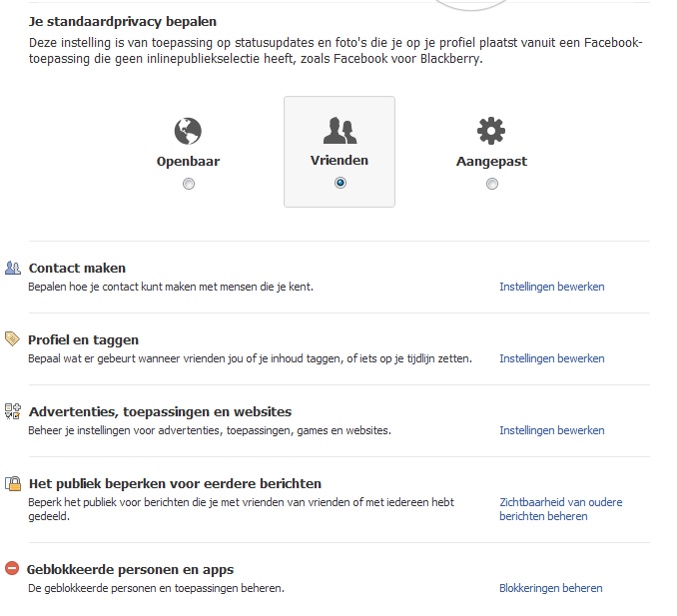Screen dimensions: 677x616
Task: Click the Profiel en taggen heading
Action: [x=84, y=339]
